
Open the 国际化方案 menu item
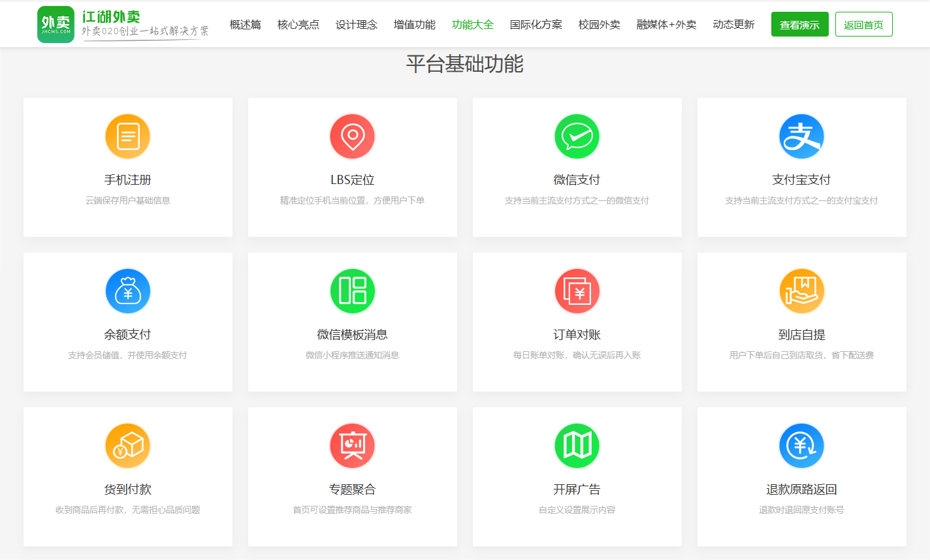pyautogui.click(x=536, y=25)
